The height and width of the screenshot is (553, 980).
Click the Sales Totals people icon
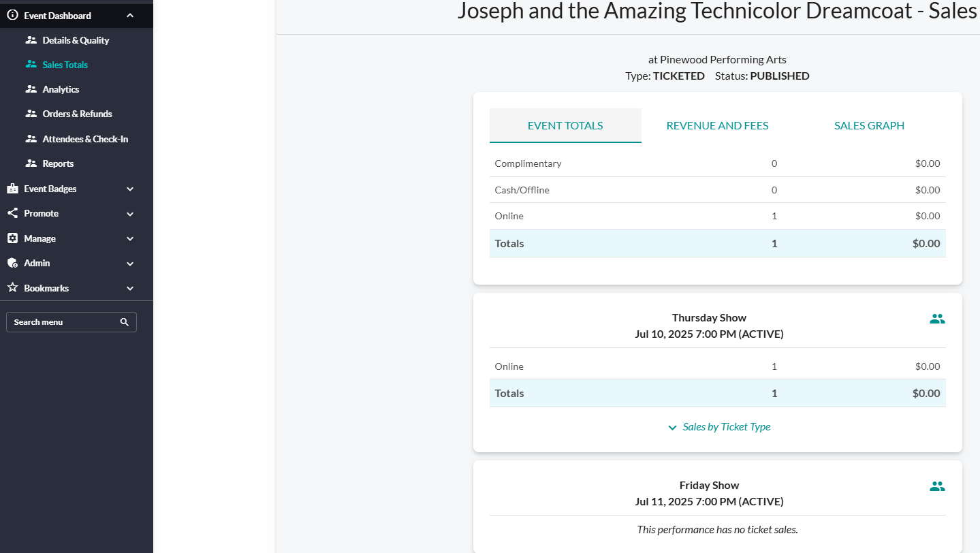tap(31, 65)
